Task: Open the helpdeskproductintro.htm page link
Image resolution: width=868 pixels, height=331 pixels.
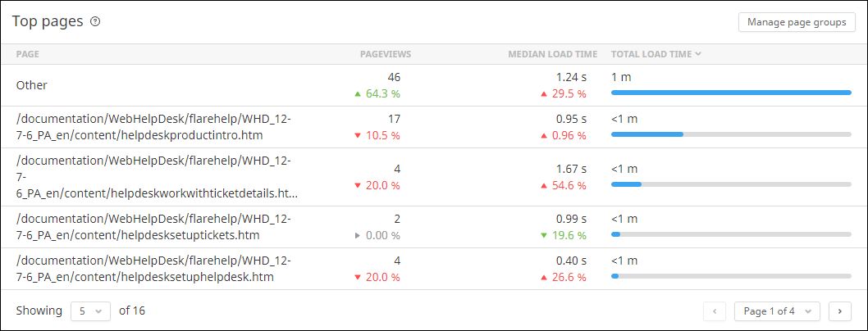Action: tap(153, 127)
